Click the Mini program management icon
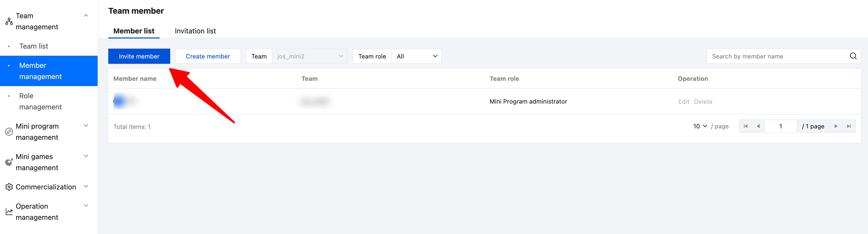Image resolution: width=868 pixels, height=234 pixels. click(9, 132)
